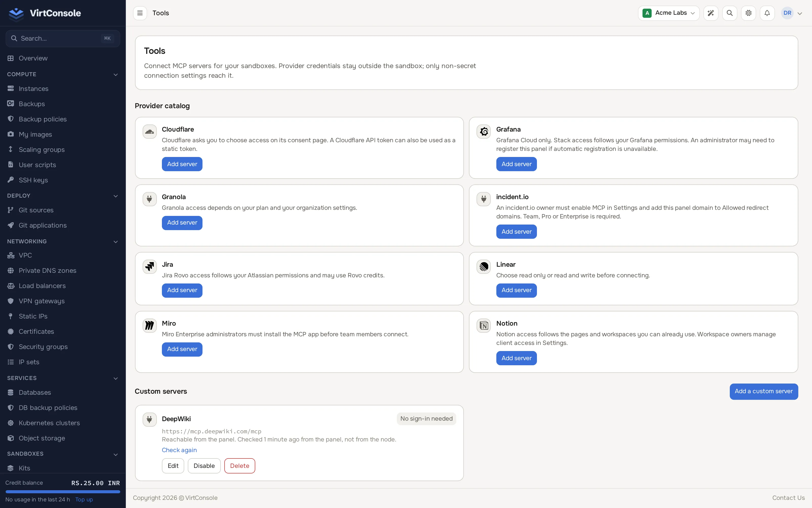Click the Cloudflare provider icon
The width and height of the screenshot is (812, 508).
150,131
